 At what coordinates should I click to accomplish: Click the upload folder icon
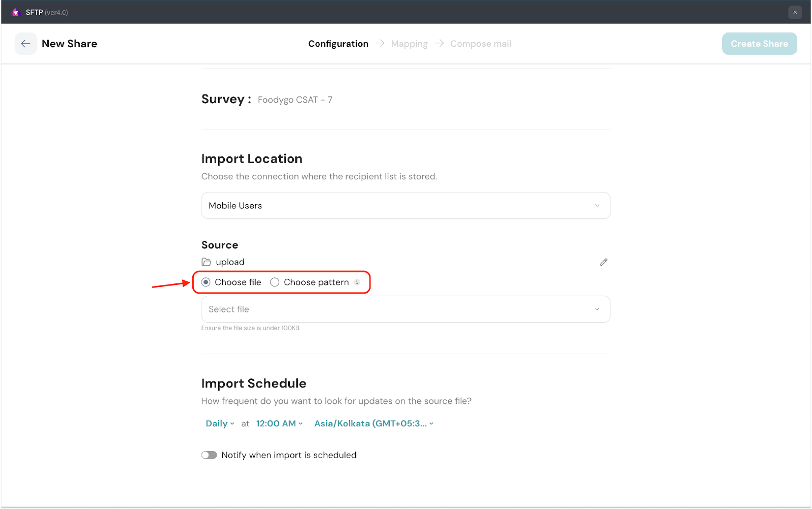[206, 262]
